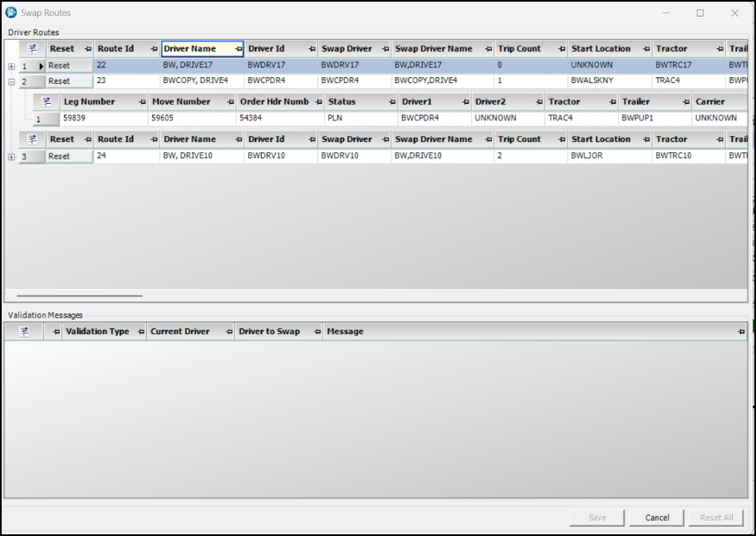756x536 pixels.
Task: Click Start Location cell BWALSKNY
Action: click(x=610, y=81)
